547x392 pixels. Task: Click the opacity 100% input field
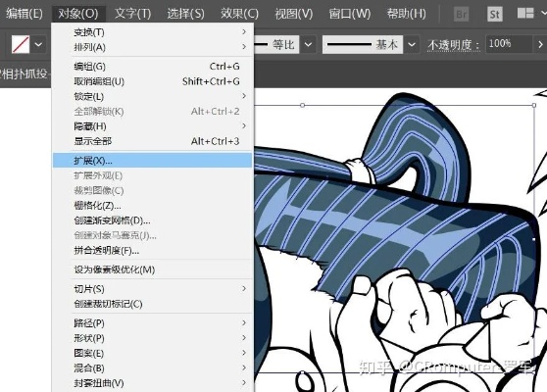coord(509,44)
